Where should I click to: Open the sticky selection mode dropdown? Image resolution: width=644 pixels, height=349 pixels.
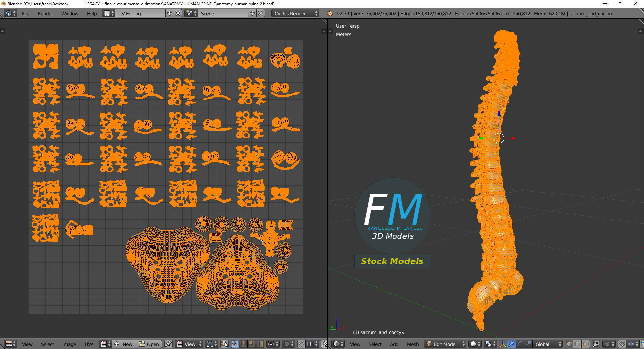[x=273, y=344]
